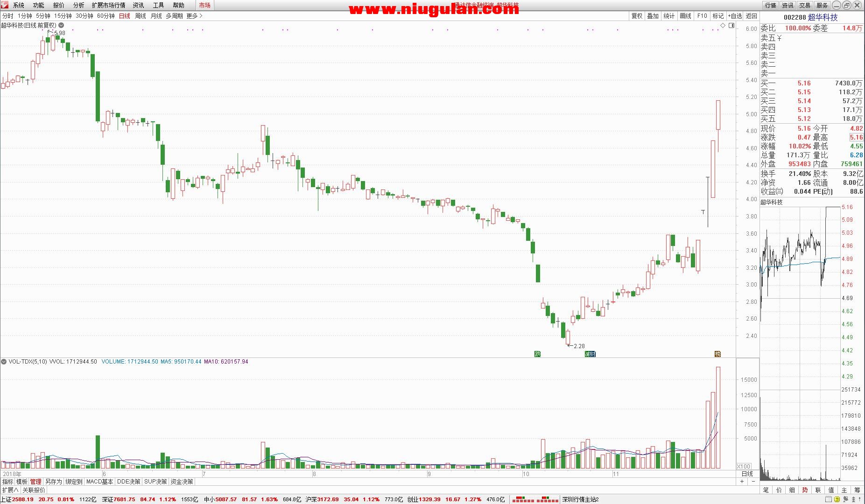Toggle the side panel layout icon

tap(731, 26)
